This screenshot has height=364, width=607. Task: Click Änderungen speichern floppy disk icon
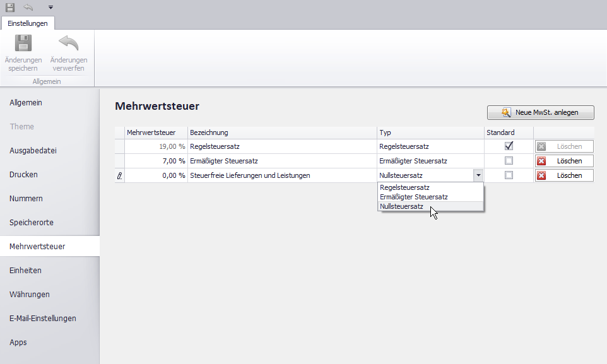[23, 43]
